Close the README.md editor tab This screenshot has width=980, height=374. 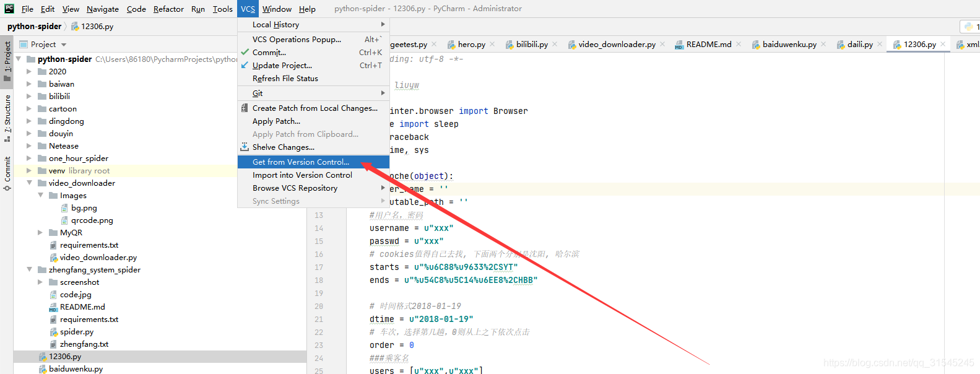coord(739,44)
